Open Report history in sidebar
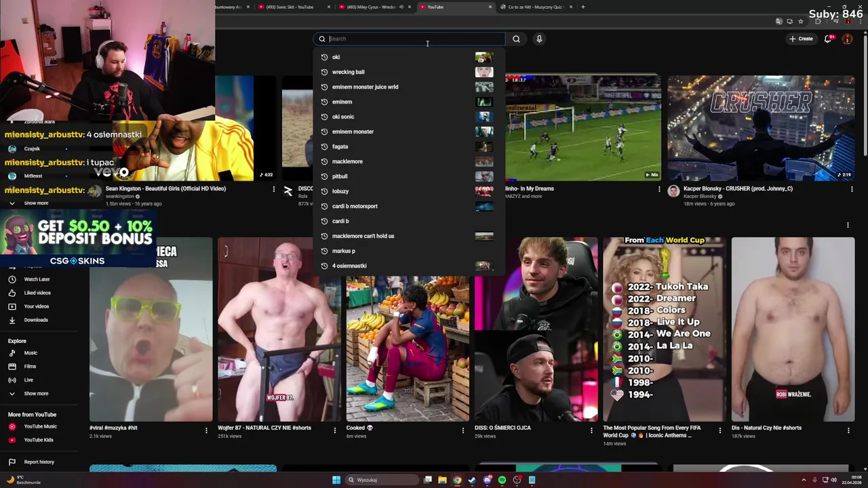 [x=39, y=462]
